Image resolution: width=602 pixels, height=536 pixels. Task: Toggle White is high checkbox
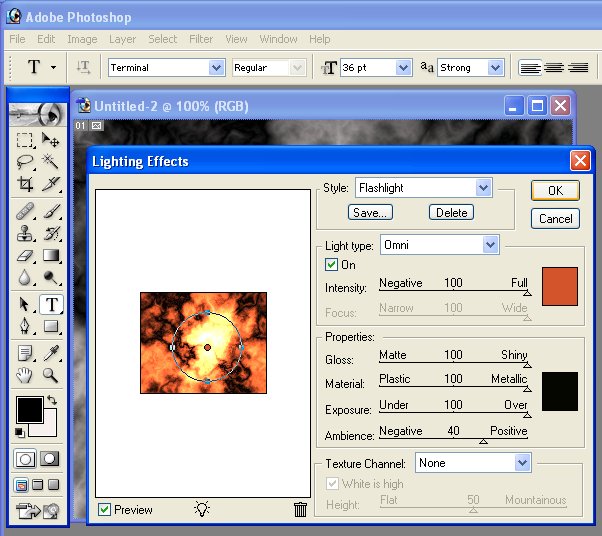click(332, 483)
